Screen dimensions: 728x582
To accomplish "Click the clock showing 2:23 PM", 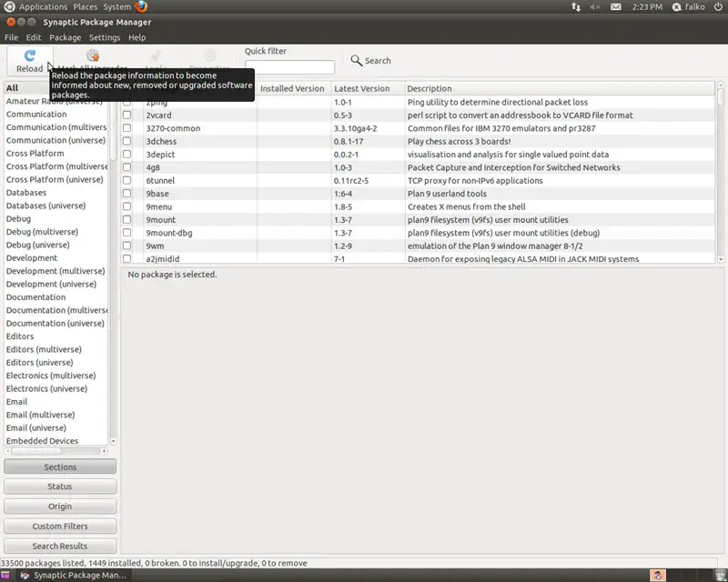I will pos(647,7).
